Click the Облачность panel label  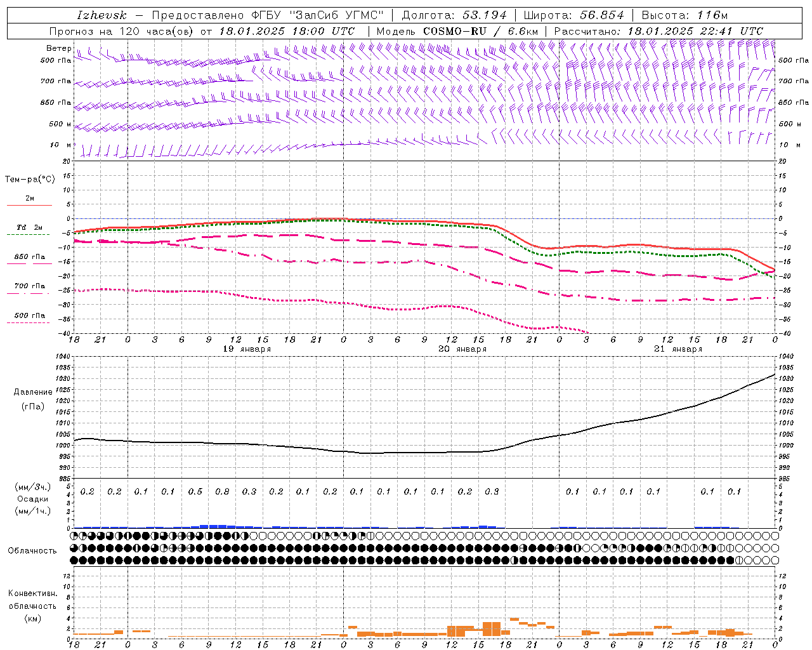[x=32, y=551]
